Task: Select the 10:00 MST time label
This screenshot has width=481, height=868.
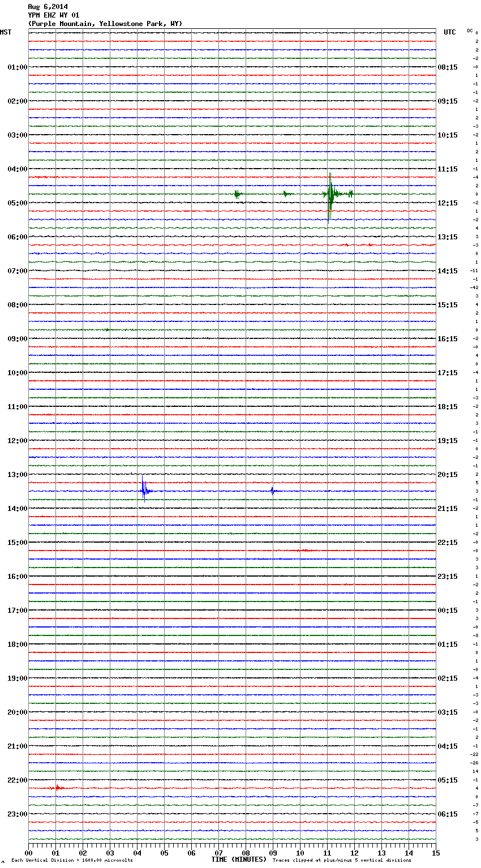Action: (18, 373)
